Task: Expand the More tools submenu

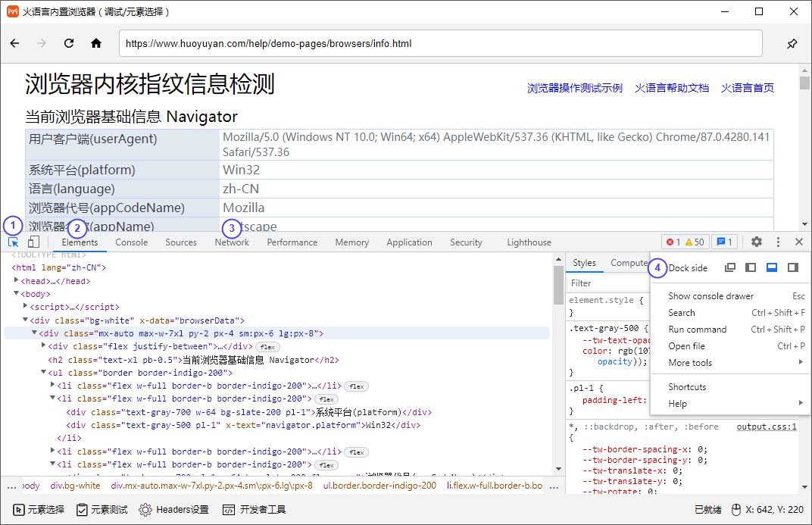Action: (x=730, y=362)
